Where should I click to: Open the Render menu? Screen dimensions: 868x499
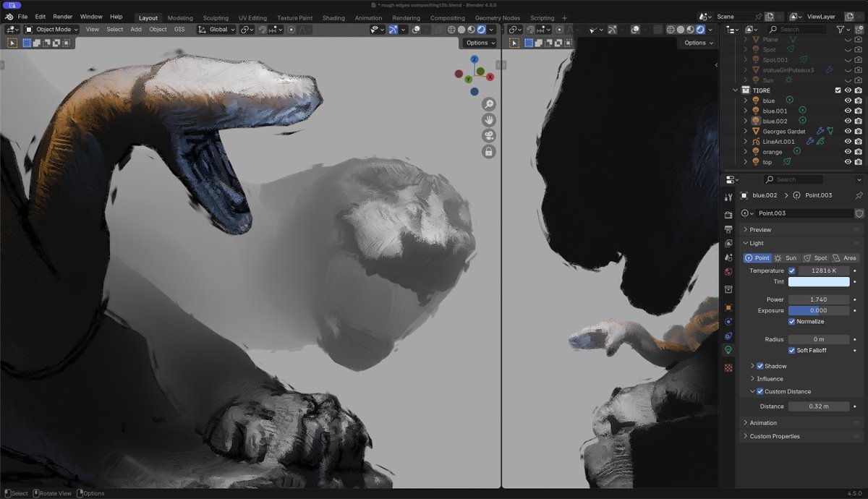pos(62,17)
